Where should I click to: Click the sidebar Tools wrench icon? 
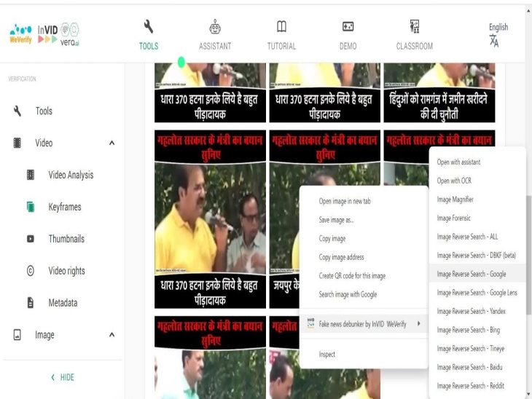click(17, 111)
